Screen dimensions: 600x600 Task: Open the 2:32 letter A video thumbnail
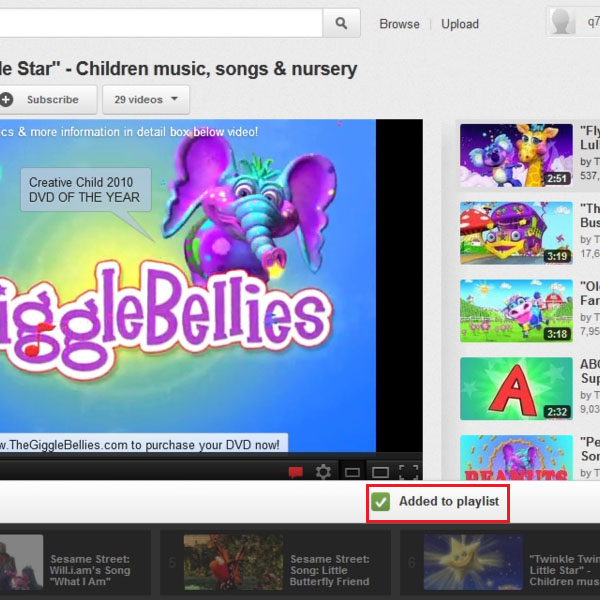tap(516, 388)
